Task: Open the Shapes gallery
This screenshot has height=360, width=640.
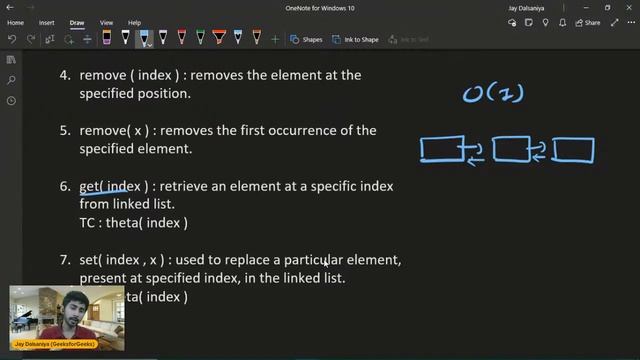Action: click(x=306, y=40)
